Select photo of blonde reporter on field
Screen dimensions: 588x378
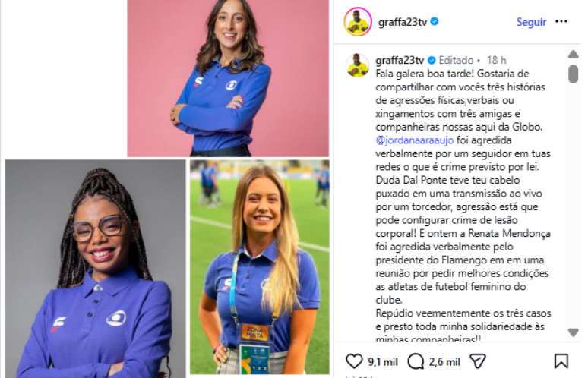[260, 267]
